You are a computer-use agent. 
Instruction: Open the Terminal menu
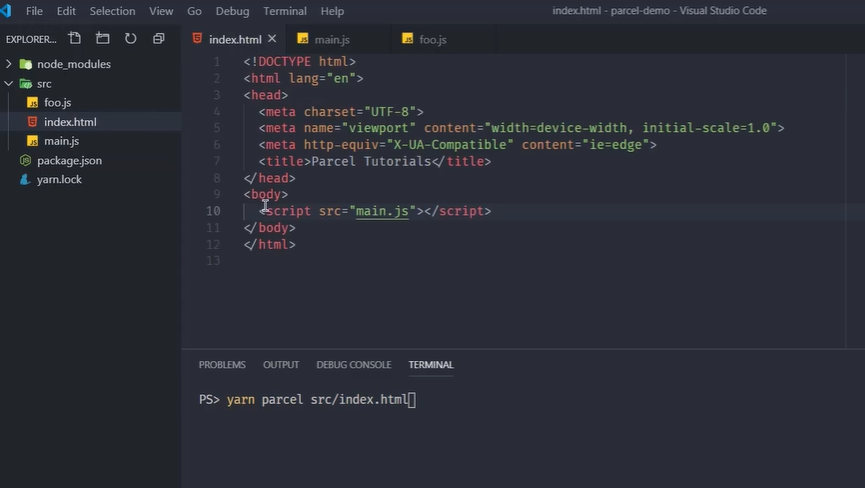(x=285, y=11)
